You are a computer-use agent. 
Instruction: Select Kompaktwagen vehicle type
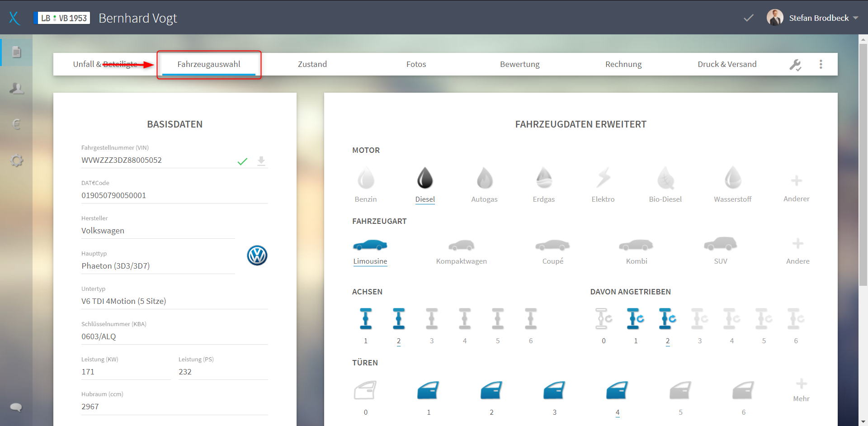coord(462,251)
